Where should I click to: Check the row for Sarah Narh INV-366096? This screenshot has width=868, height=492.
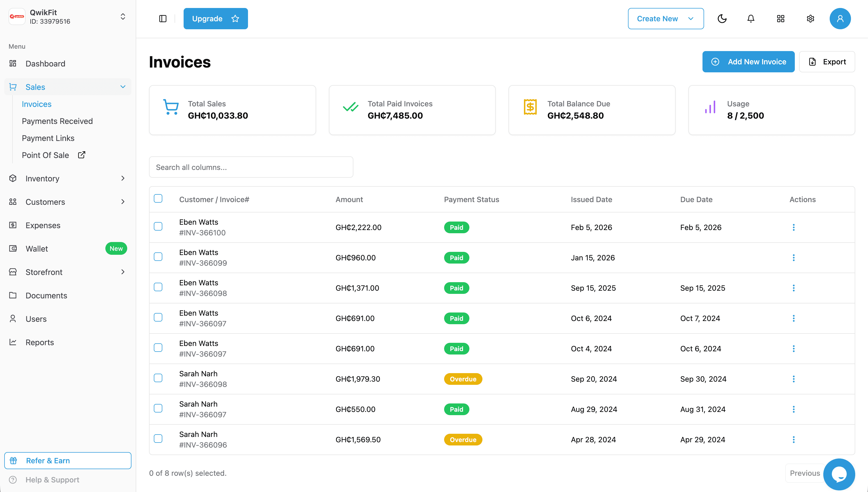tap(158, 439)
